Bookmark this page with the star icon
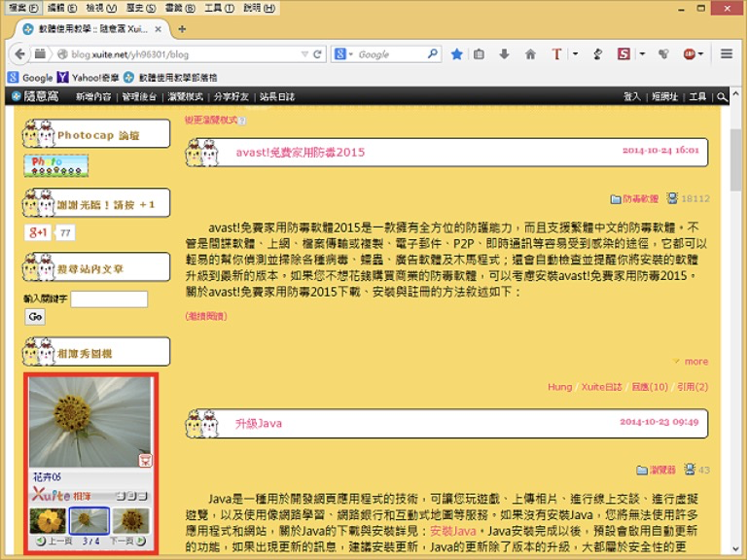 click(x=456, y=54)
